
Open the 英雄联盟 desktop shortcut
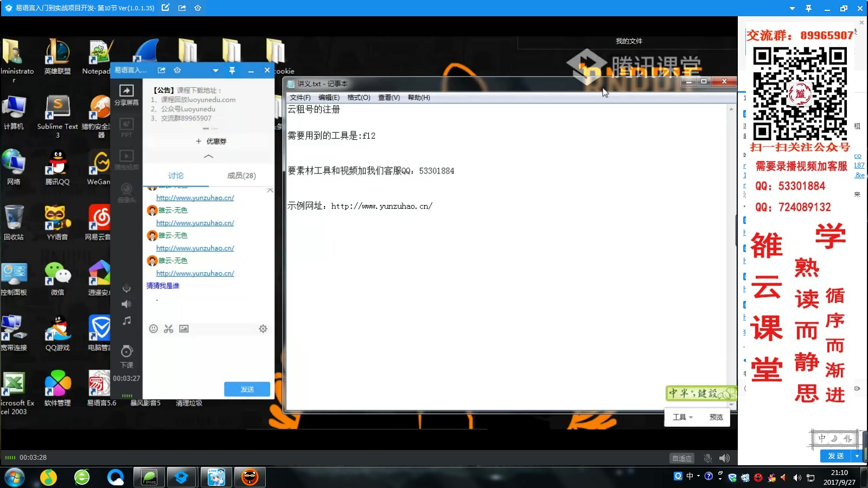(x=58, y=57)
